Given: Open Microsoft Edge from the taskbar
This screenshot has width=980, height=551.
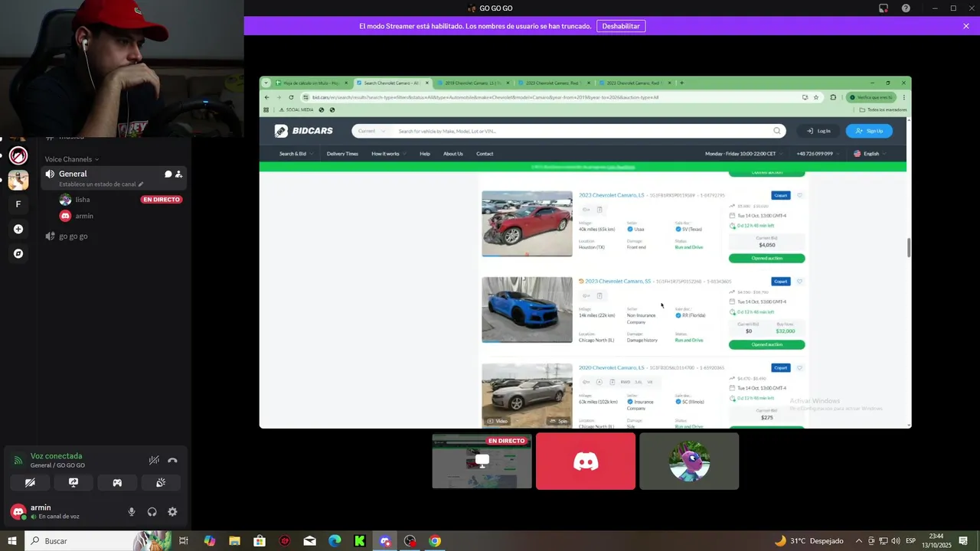Looking at the screenshot, I should tap(335, 541).
